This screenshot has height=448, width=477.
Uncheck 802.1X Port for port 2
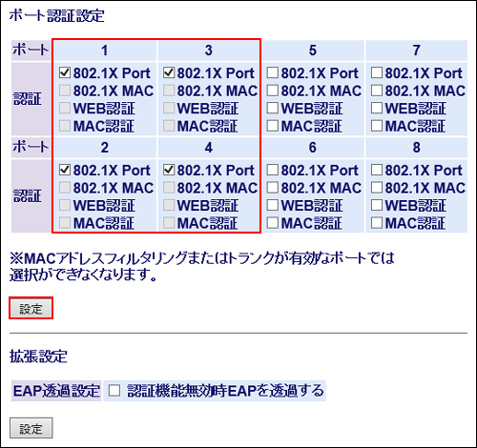point(65,170)
